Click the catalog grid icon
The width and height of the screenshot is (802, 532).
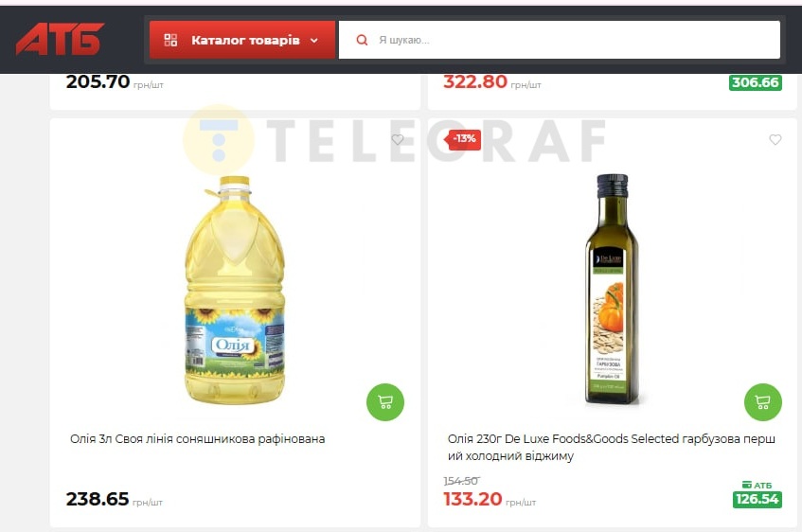click(x=170, y=40)
